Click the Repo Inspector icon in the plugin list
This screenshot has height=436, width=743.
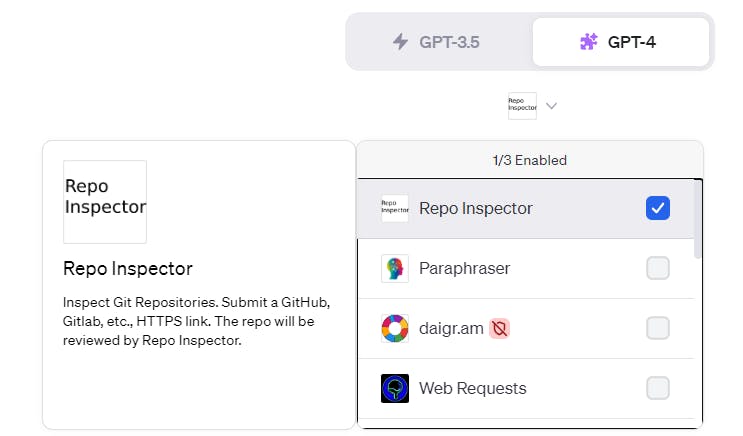click(x=395, y=208)
